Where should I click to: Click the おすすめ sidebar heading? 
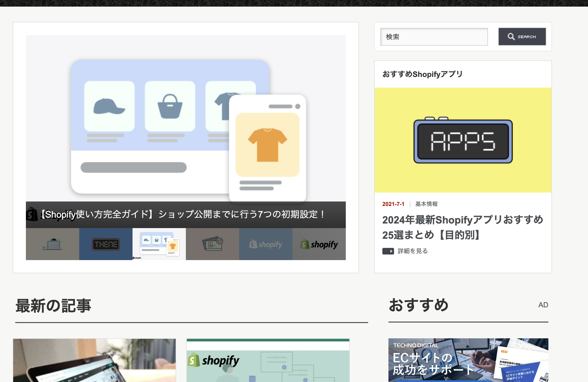point(419,305)
